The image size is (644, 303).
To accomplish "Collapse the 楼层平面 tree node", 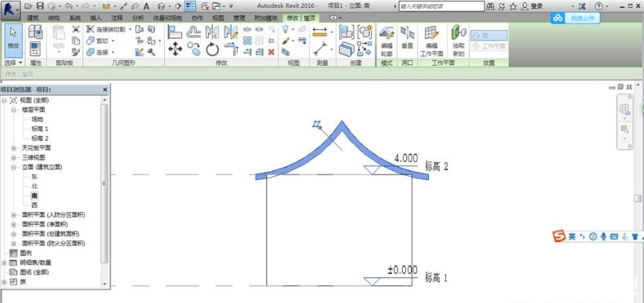I will (x=13, y=110).
